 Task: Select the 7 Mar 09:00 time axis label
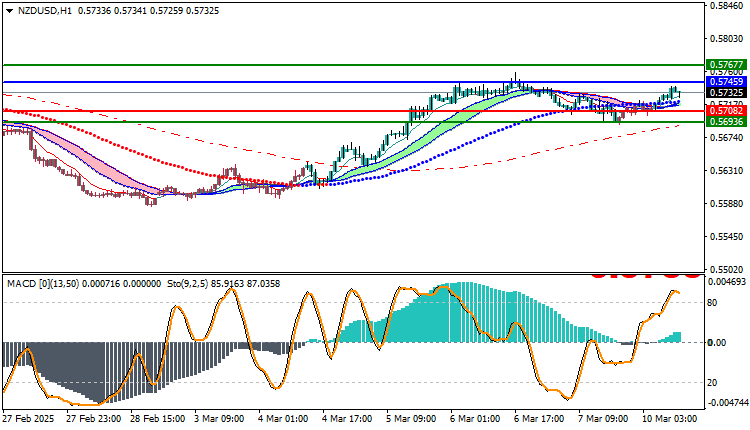604,419
